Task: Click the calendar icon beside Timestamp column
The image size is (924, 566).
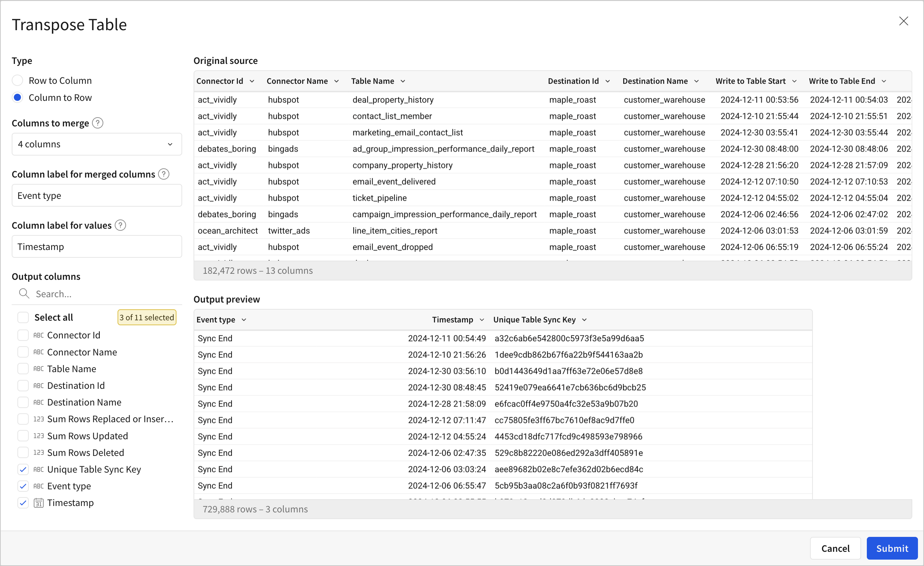Action: [x=39, y=502]
